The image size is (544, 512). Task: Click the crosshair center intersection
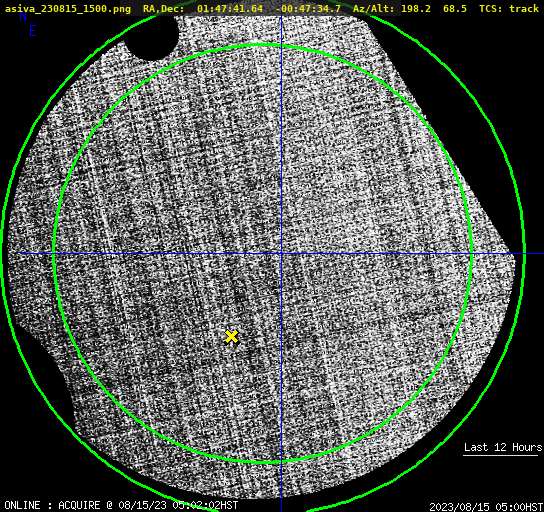(281, 254)
